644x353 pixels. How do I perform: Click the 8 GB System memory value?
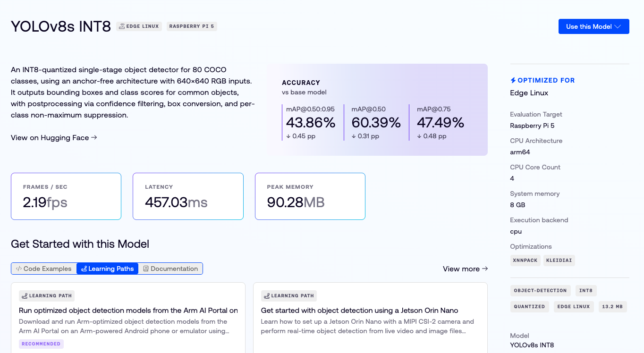click(x=517, y=205)
